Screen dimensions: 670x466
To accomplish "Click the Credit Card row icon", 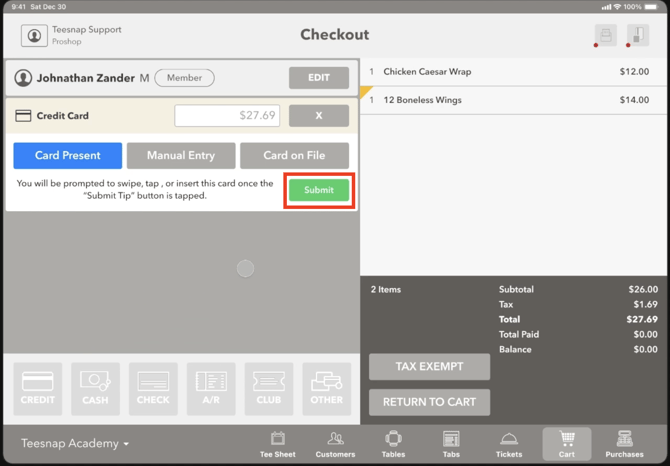I will 23,116.
